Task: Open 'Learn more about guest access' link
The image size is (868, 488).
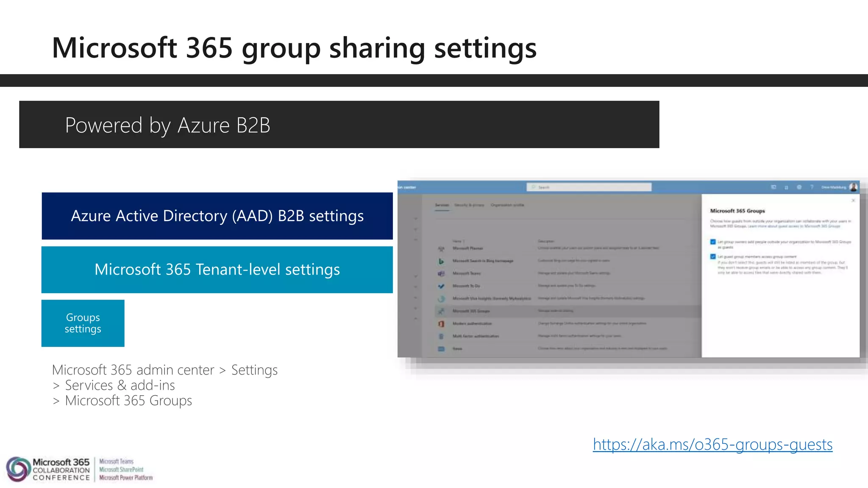Action: [x=794, y=226]
